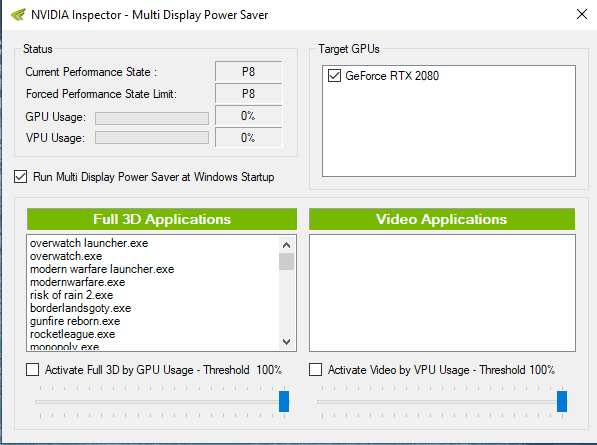Screen dimensions: 597x445
Task: Select monopoly.exe entry at list bottom
Action: click(64, 346)
